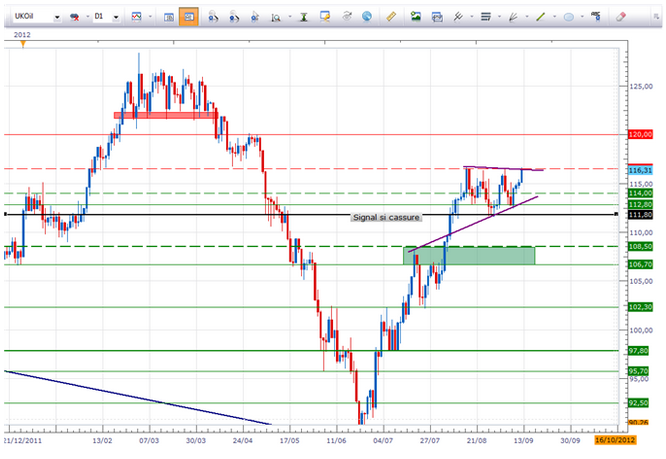666x459 pixels.
Task: Click the 116,31 current price tag
Action: click(x=641, y=171)
